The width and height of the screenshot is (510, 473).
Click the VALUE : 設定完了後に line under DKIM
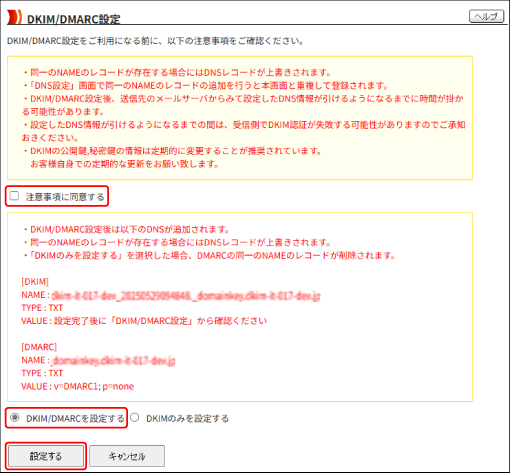point(144,321)
